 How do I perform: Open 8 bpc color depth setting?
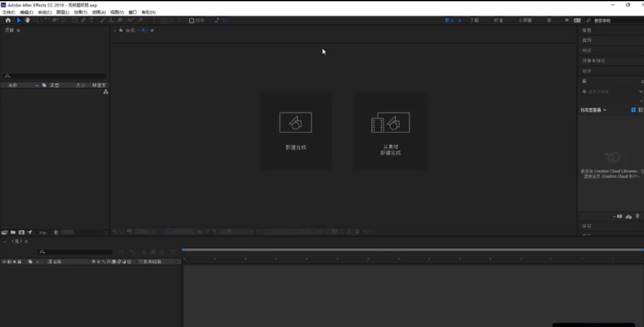point(43,232)
